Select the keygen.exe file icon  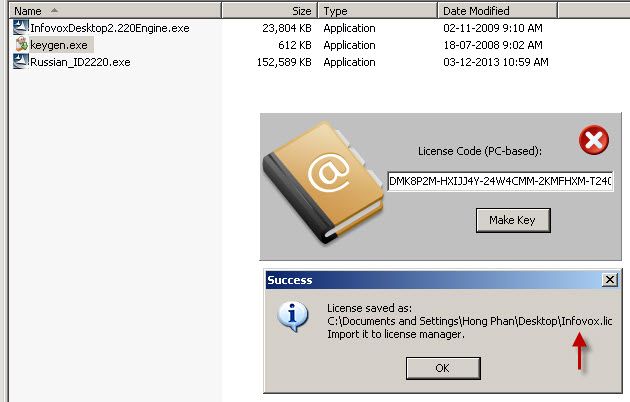21,44
